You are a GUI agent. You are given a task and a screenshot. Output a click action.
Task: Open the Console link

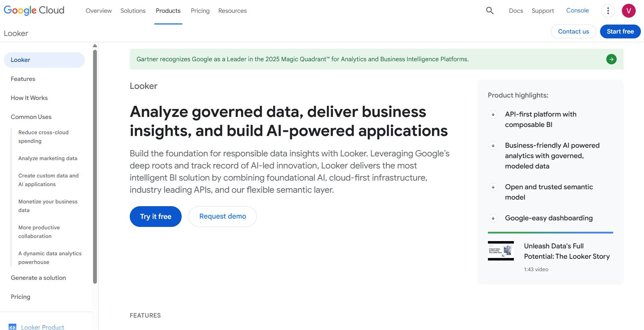[x=577, y=10]
